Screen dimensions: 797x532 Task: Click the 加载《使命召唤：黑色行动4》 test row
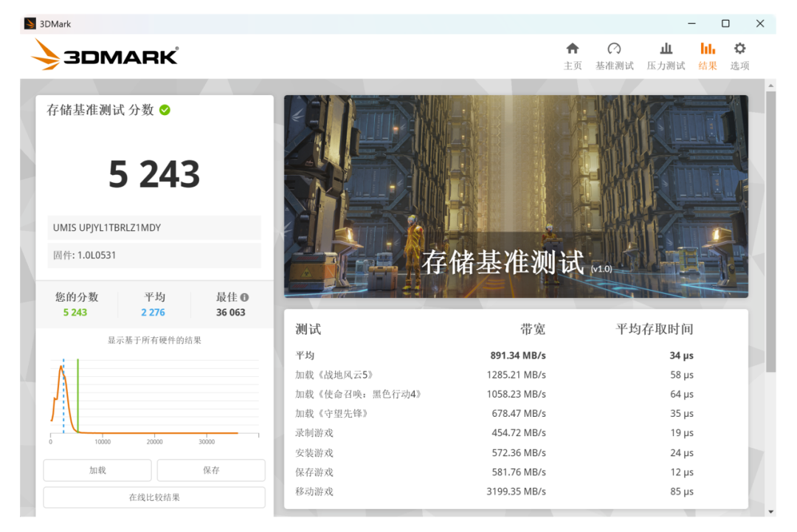[494, 394]
